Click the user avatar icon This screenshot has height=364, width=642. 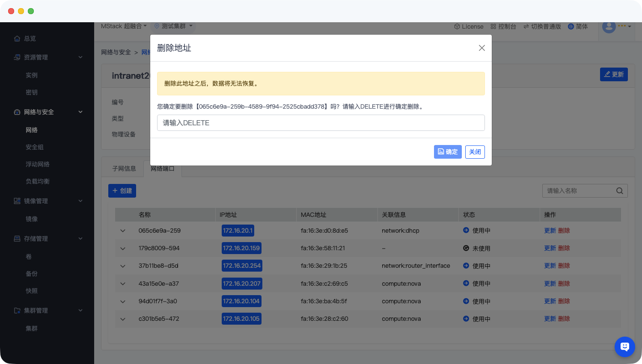click(609, 27)
